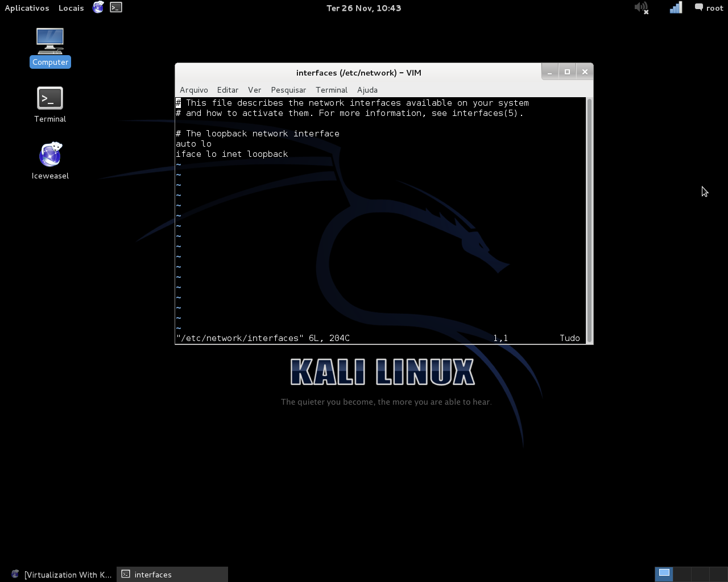Switch to the second workspace
728x582 pixels.
[x=682, y=574]
